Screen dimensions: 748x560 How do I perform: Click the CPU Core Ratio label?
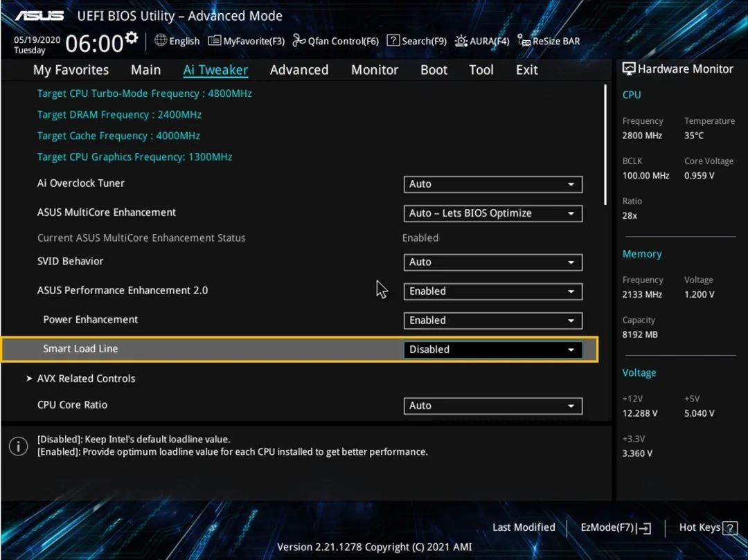(72, 405)
